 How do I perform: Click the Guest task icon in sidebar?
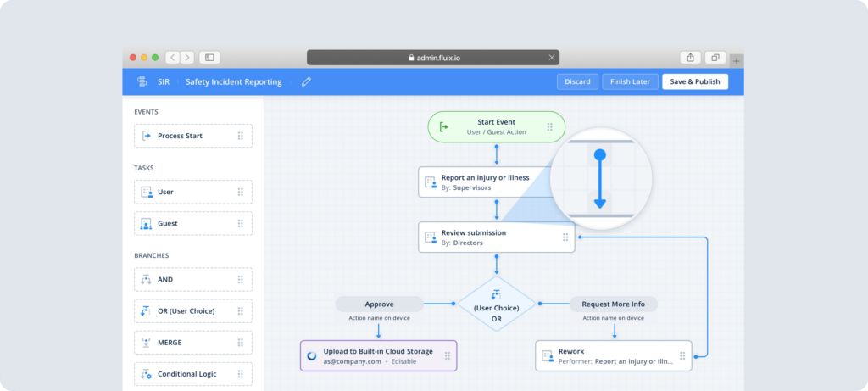click(x=147, y=224)
